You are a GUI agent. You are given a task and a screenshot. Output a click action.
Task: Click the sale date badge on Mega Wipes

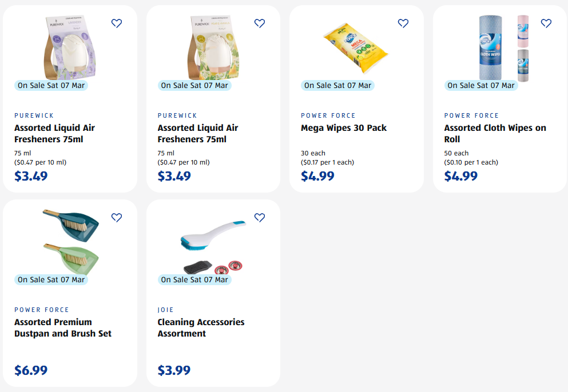337,85
